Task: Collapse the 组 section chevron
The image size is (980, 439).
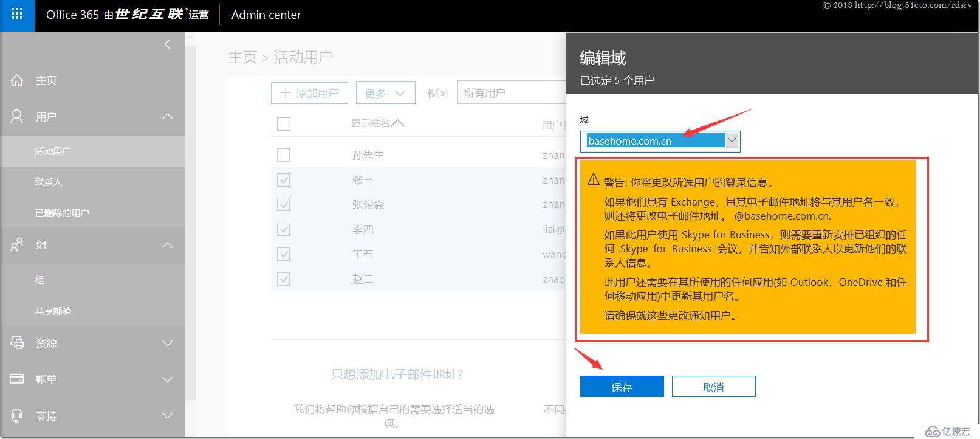Action: pyautogui.click(x=168, y=245)
